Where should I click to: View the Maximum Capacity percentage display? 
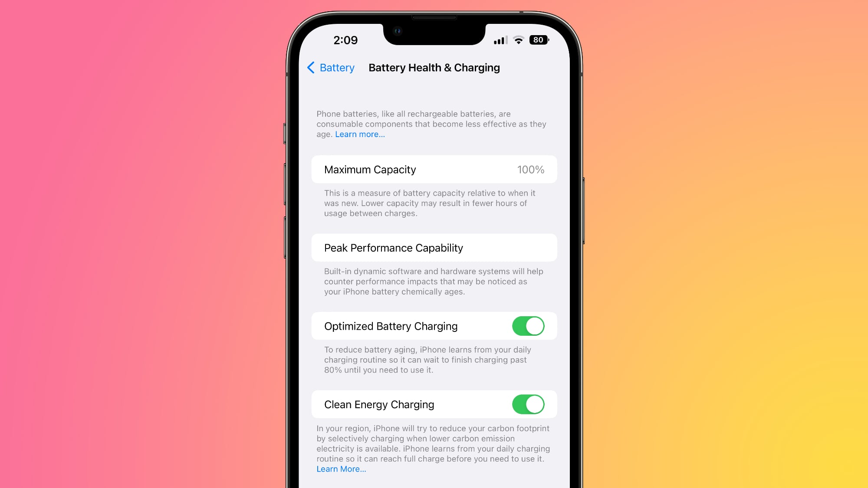tap(530, 169)
